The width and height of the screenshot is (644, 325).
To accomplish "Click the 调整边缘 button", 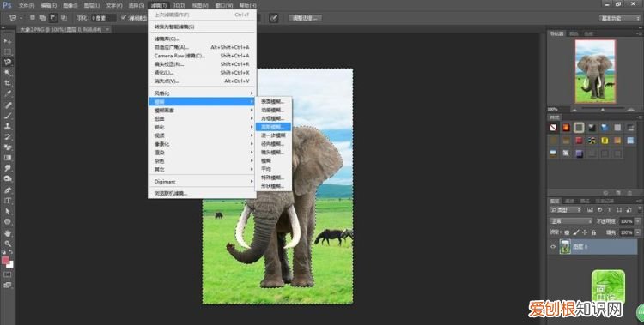I will click(x=305, y=18).
